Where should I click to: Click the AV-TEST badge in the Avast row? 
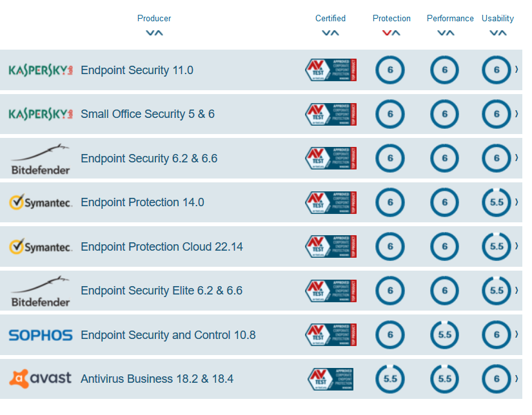tap(331, 379)
